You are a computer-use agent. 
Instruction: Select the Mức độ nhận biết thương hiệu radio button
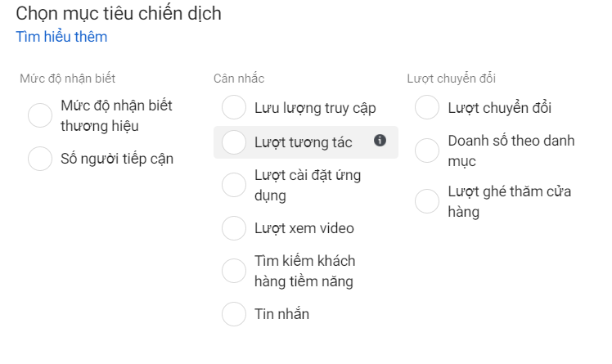[x=40, y=115]
